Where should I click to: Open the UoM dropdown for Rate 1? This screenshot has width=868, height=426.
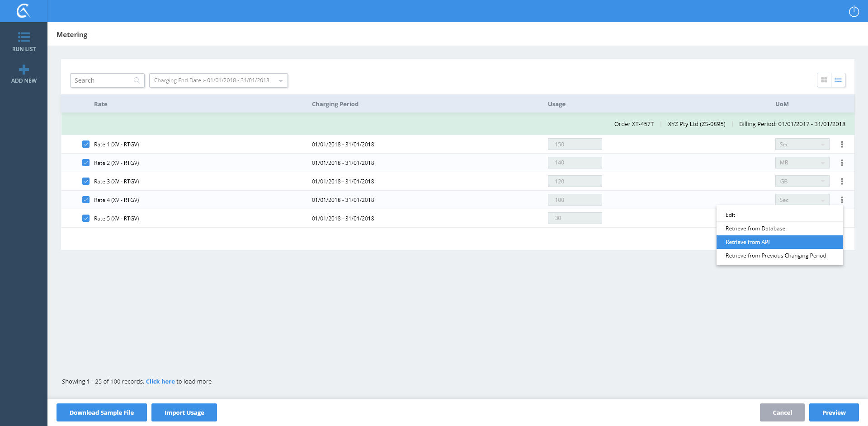(802, 145)
